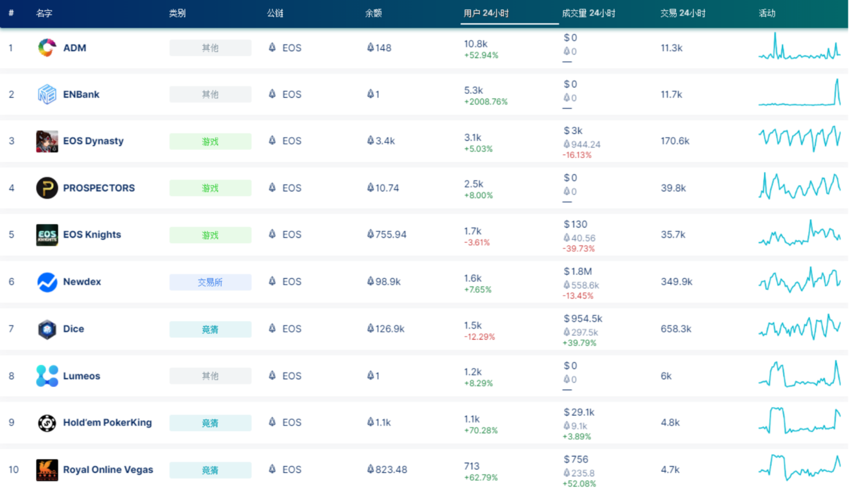
Task: Click the ADM app logo icon
Action: (47, 48)
